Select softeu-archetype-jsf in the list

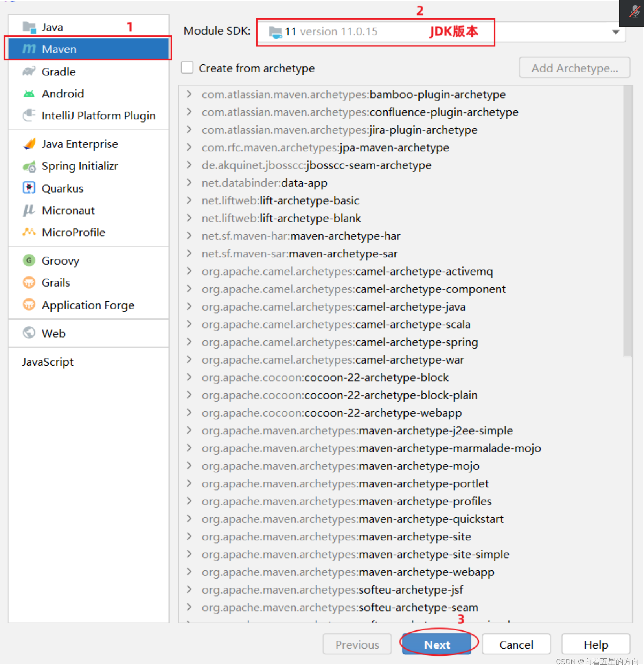pyautogui.click(x=332, y=590)
